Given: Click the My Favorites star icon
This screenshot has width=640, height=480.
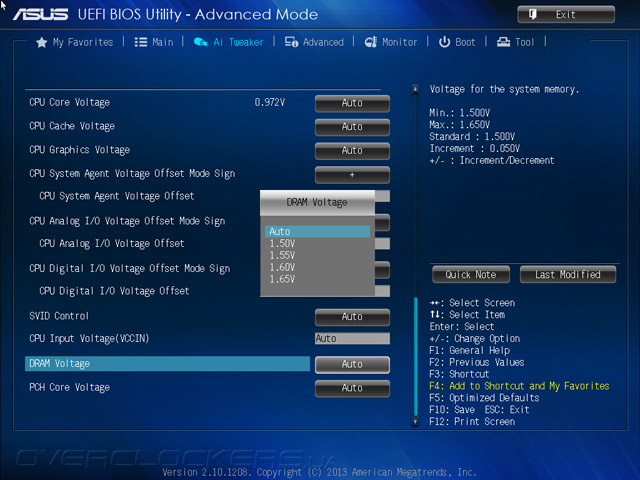Looking at the screenshot, I should click(x=42, y=42).
